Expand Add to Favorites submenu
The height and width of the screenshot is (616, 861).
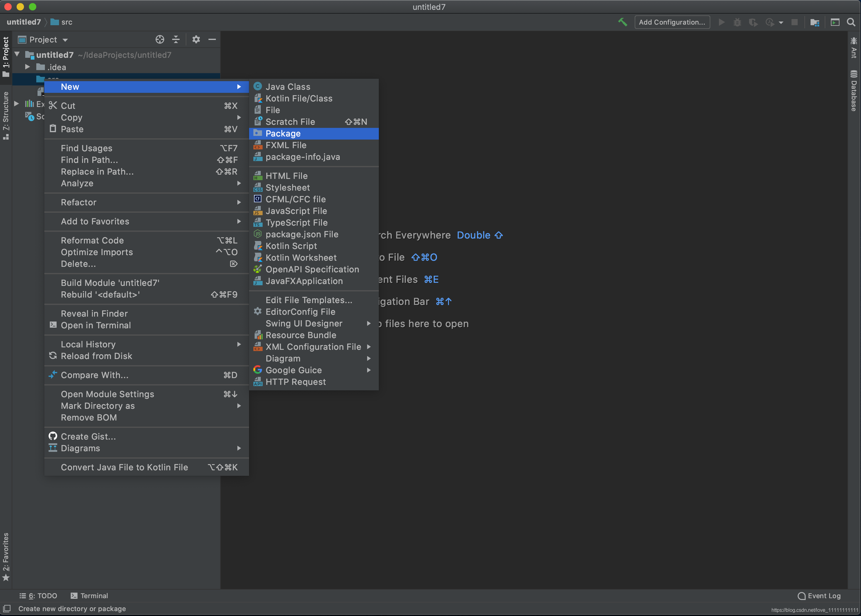[146, 222]
